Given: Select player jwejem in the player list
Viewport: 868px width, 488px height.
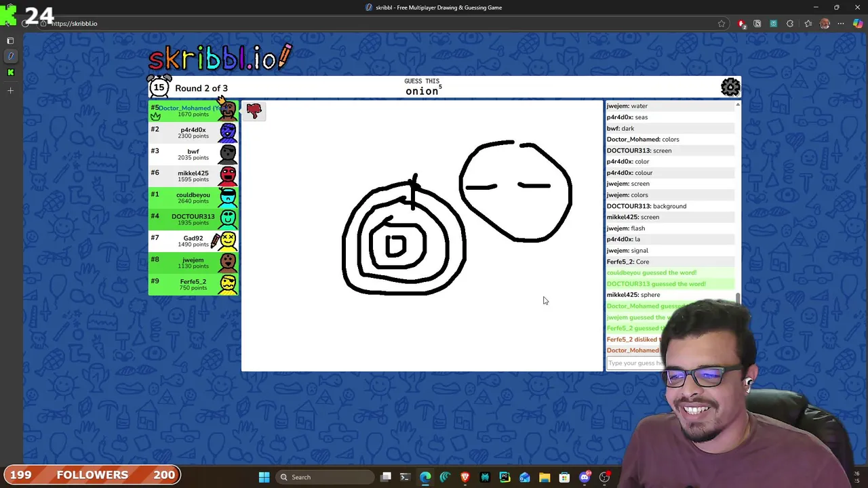Looking at the screenshot, I should click(x=193, y=263).
